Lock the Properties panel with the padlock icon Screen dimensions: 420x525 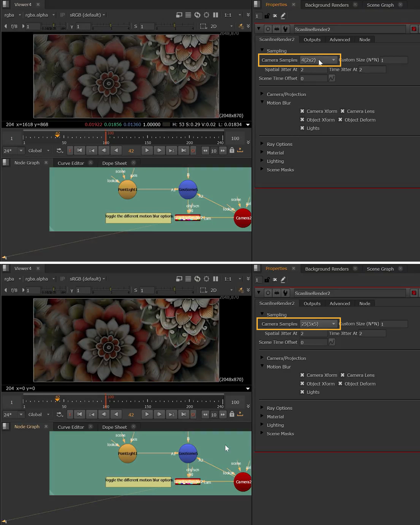click(x=267, y=16)
